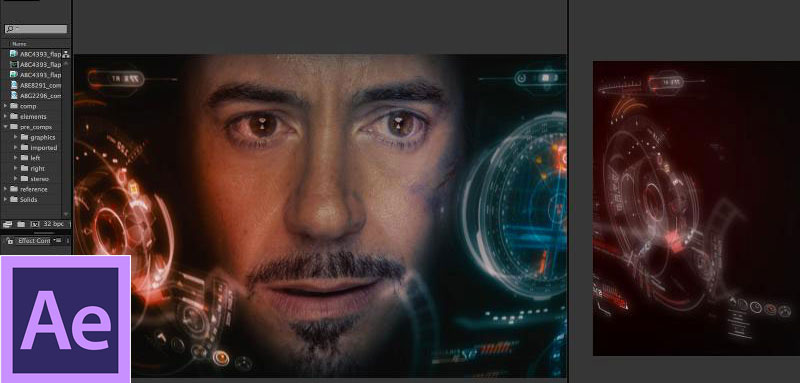This screenshot has height=383, width=800.
Task: Click the Interpret Footage icon
Action: (8, 224)
